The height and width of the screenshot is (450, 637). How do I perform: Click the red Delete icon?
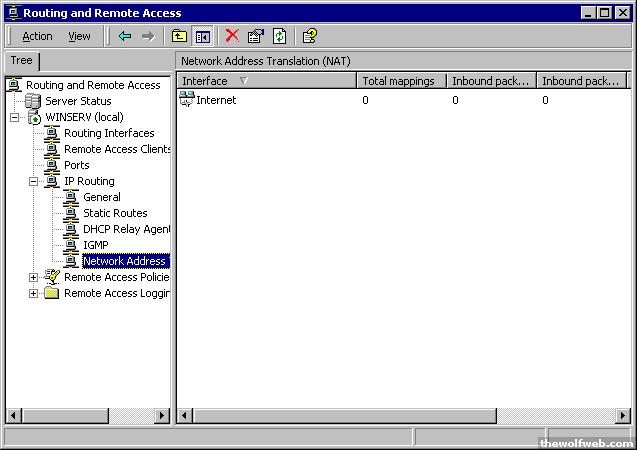pos(232,36)
